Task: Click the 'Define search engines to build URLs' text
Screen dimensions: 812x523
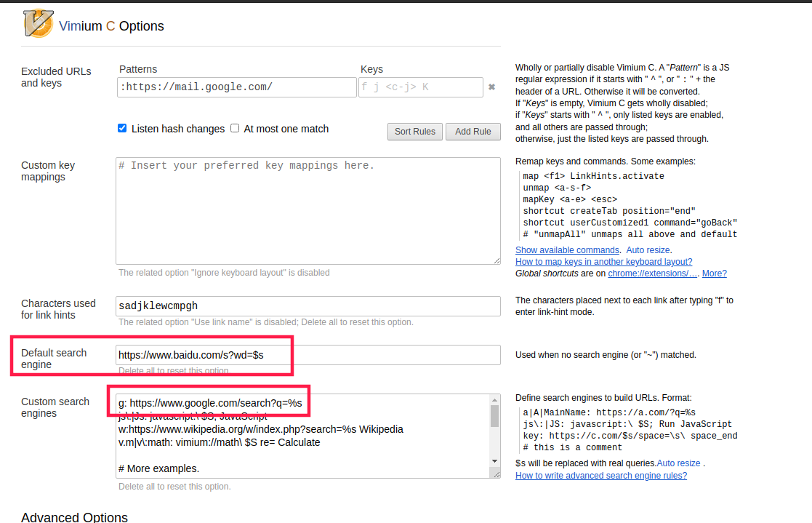Action: click(603, 398)
